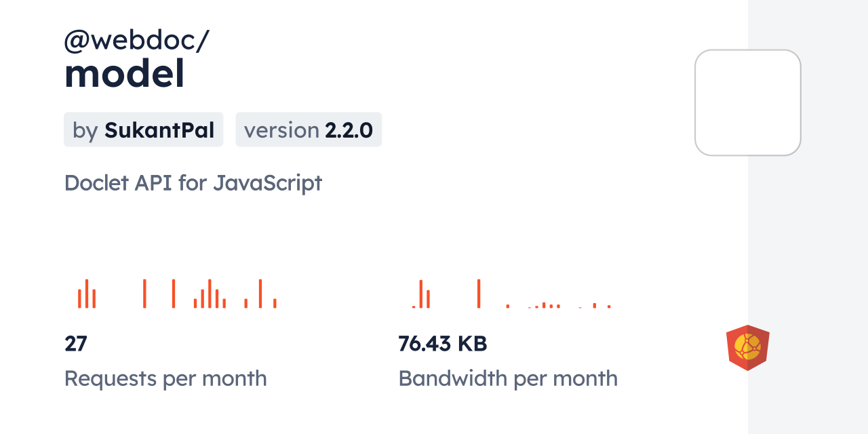This screenshot has width=868, height=434.
Task: Click the requests count '27'
Action: coord(76,344)
